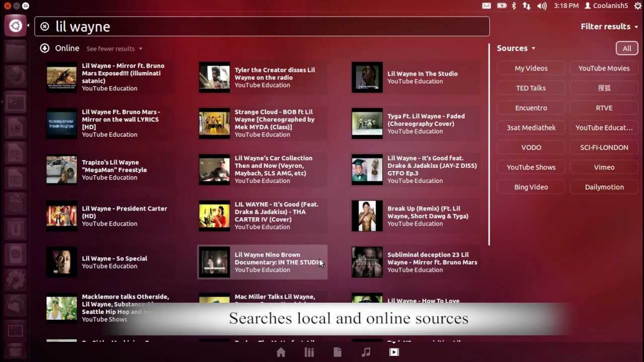Switch to the Files lens icon
The image size is (644, 362).
(337, 352)
